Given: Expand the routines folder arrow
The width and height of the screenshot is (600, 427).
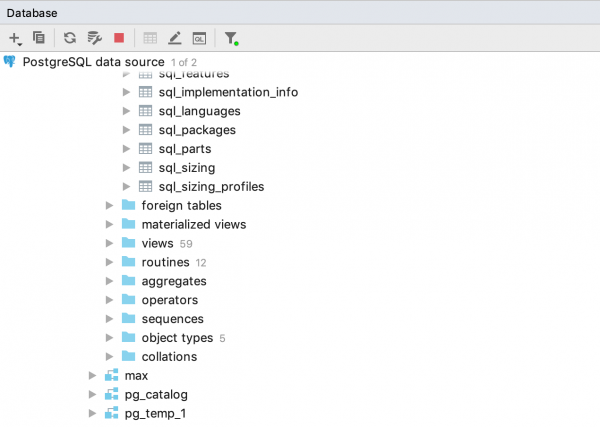Looking at the screenshot, I should [x=110, y=262].
